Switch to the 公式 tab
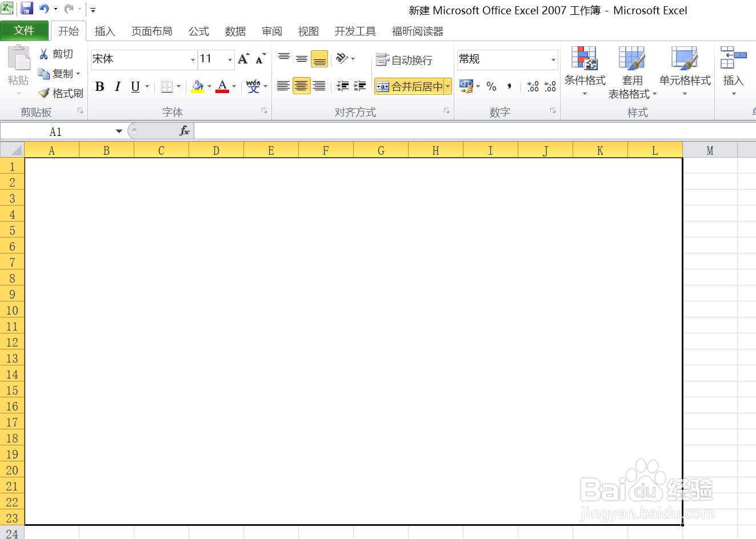This screenshot has width=756, height=539. point(199,31)
